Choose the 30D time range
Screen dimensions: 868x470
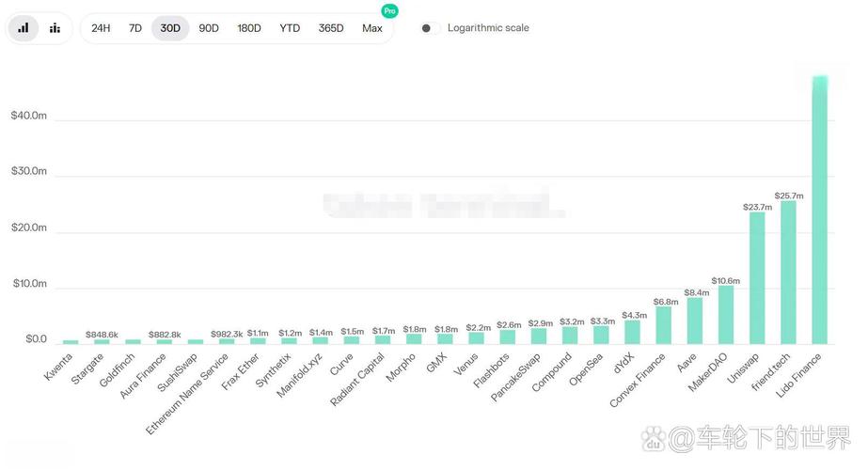pyautogui.click(x=170, y=28)
